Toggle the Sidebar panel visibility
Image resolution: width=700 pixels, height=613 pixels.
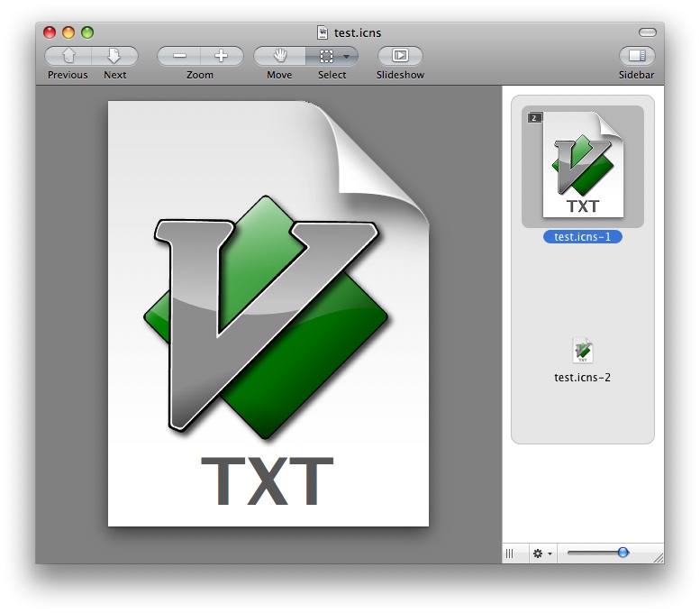click(637, 56)
